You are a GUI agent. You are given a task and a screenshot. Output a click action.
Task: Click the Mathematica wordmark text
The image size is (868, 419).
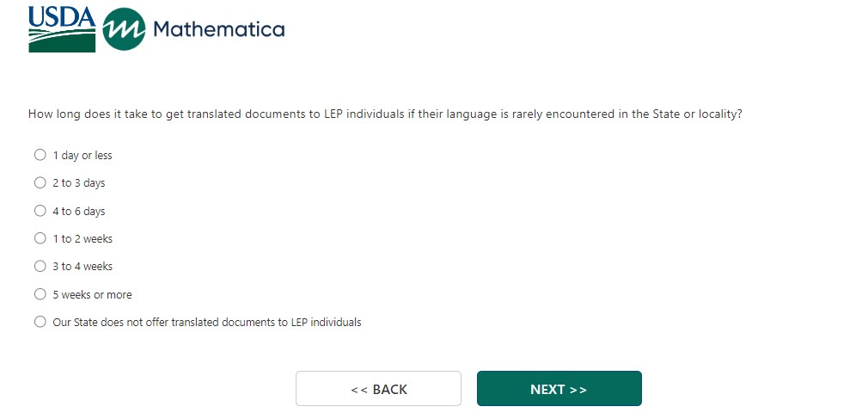coord(218,30)
